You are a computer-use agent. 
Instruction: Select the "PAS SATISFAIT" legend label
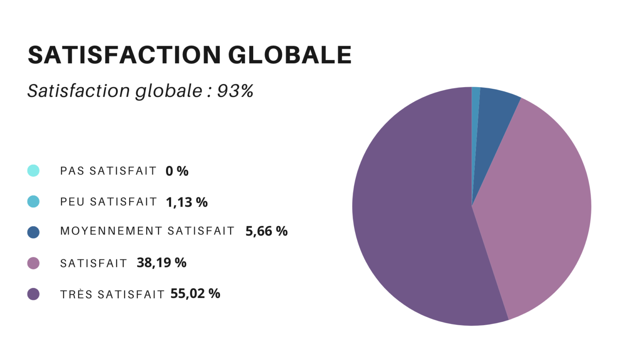tap(108, 171)
